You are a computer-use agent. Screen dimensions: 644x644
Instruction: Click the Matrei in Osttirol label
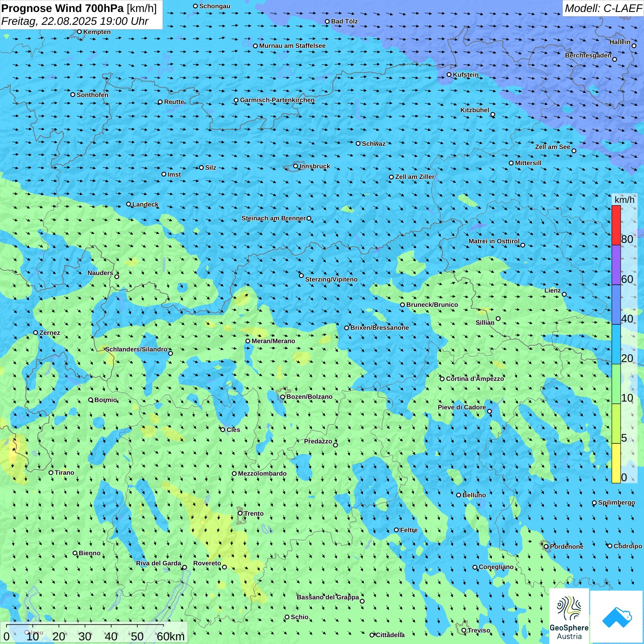[x=494, y=241]
